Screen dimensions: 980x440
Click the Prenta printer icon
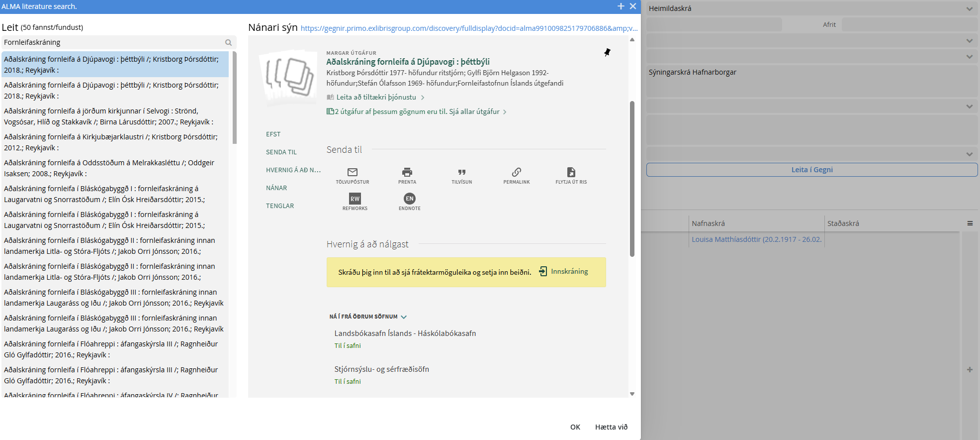[x=407, y=172]
